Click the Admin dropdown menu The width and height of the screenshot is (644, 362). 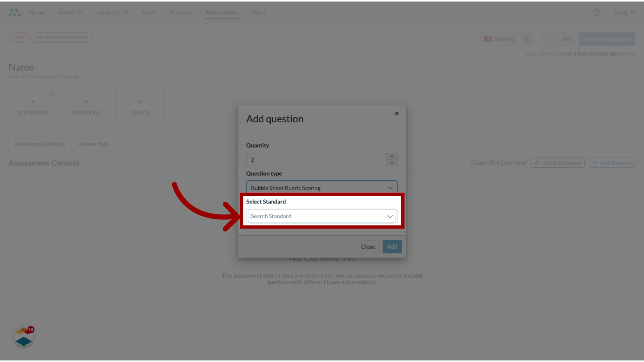click(69, 12)
